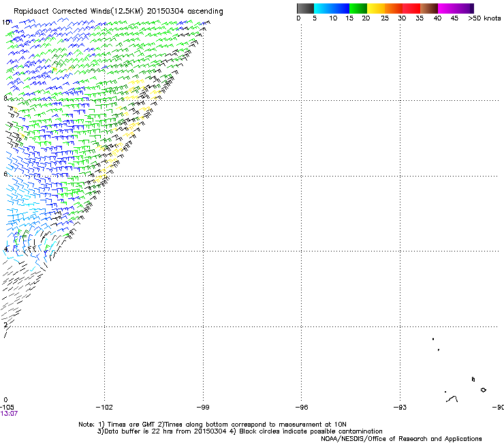The width and height of the screenshot is (504, 443).
Task: Click the blue 10-15 knots legend segment
Action: coord(341,8)
